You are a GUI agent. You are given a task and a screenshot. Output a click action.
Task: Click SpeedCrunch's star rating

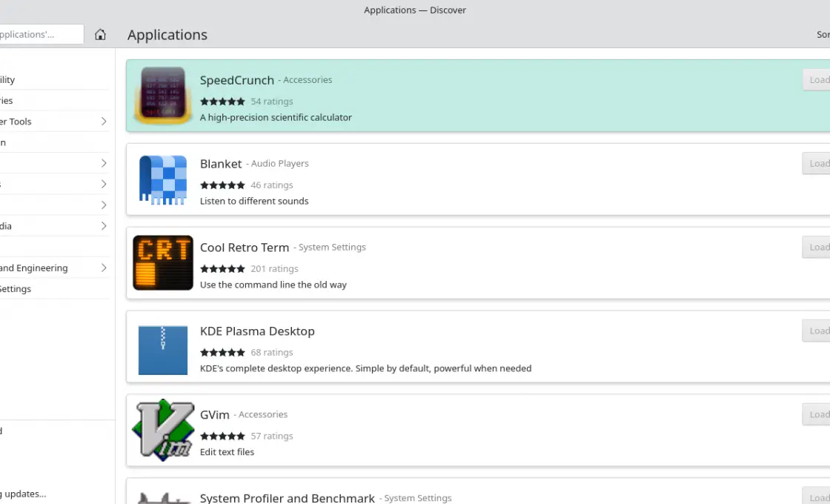(x=222, y=101)
